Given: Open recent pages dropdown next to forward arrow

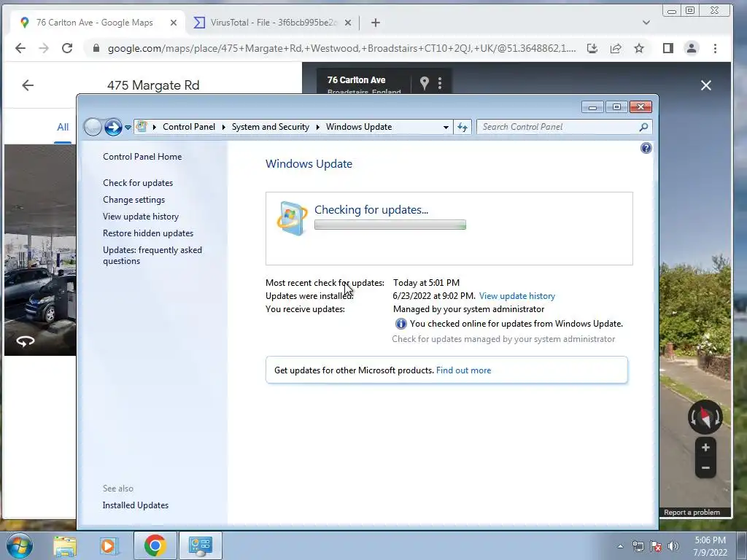Looking at the screenshot, I should (x=128, y=127).
